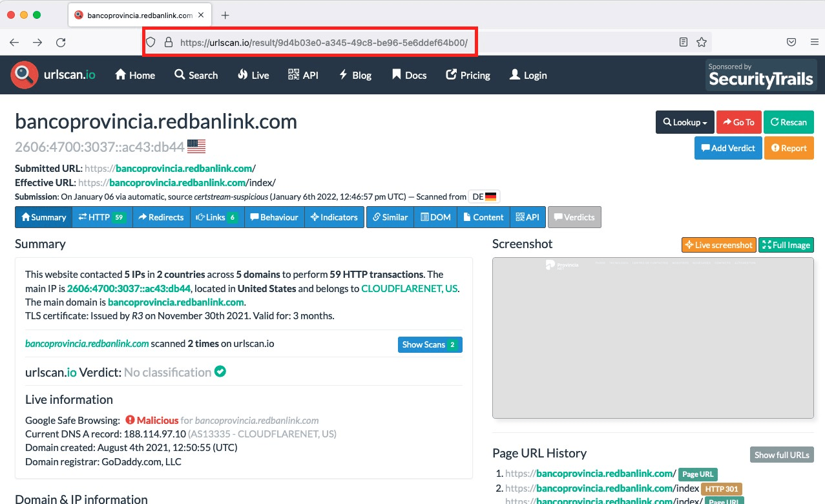
Task: Expand the Lookup dropdown
Action: point(684,122)
